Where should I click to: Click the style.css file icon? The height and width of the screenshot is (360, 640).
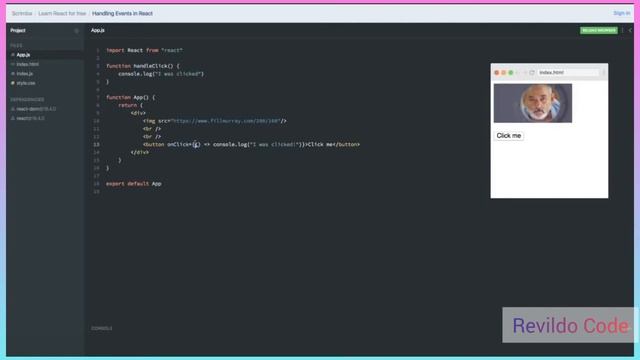[13, 83]
